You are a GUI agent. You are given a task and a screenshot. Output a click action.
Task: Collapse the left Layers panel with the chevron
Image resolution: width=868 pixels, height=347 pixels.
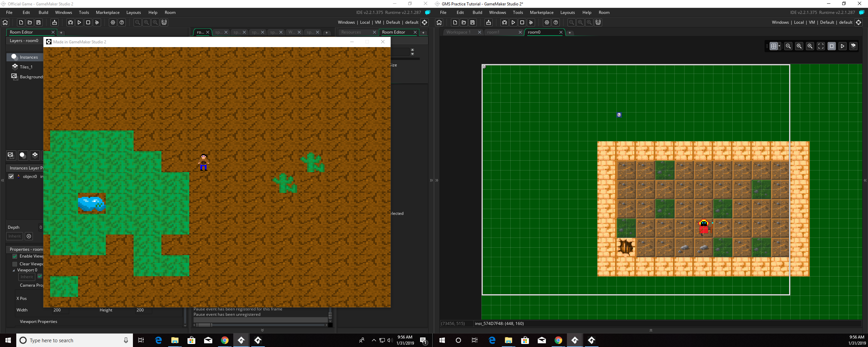(3, 180)
